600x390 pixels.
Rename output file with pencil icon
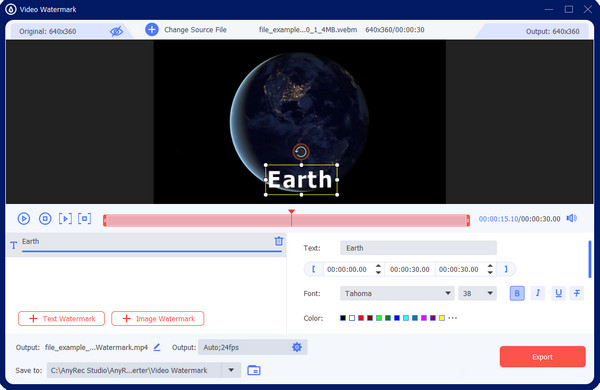pos(157,347)
